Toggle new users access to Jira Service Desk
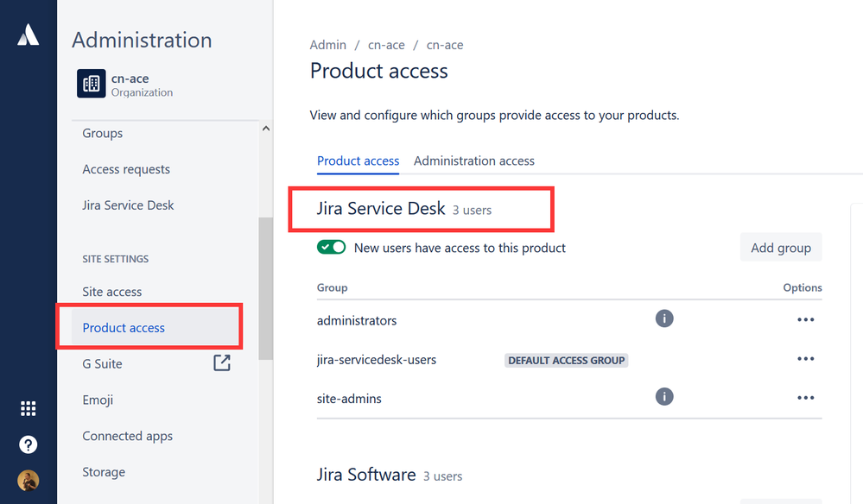Viewport: 863px width, 504px height. coord(332,248)
